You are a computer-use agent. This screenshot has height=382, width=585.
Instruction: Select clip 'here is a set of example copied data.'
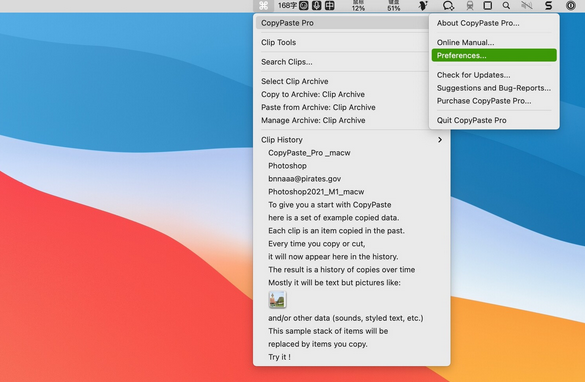tap(351, 218)
